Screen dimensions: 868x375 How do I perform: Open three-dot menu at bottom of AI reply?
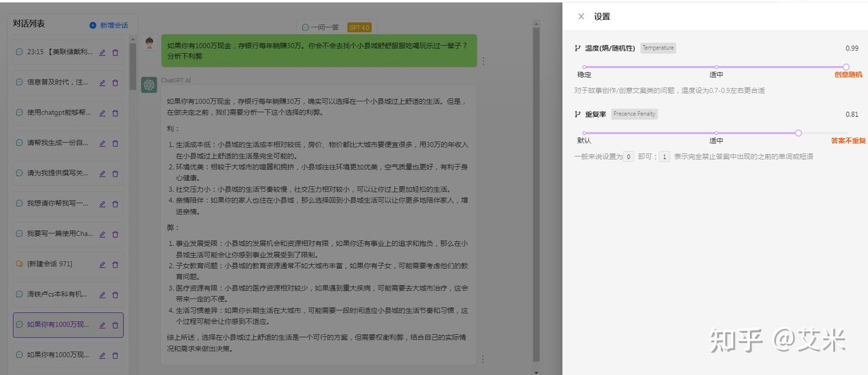click(x=483, y=359)
